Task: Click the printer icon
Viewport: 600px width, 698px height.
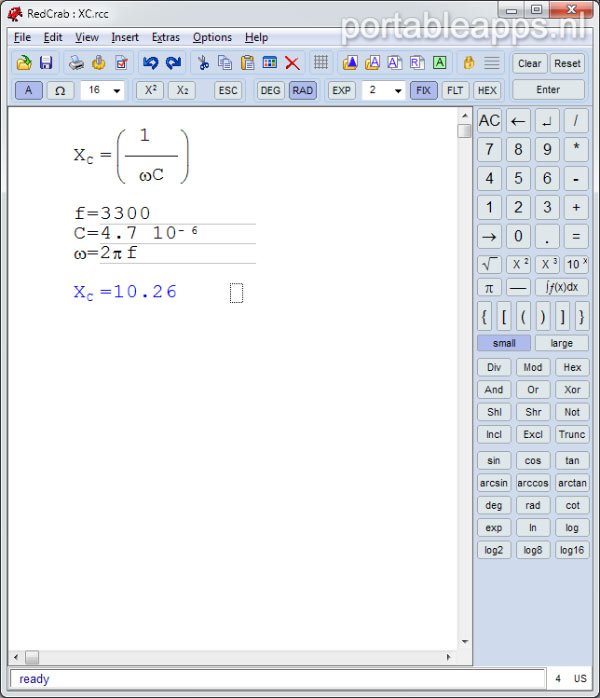Action: coord(76,63)
